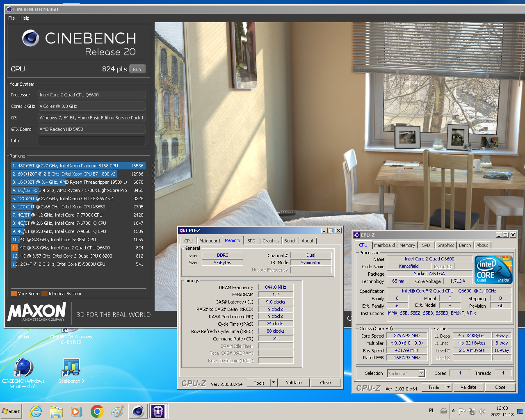
Task: Open Paint from the taskbar
Action: (x=117, y=411)
